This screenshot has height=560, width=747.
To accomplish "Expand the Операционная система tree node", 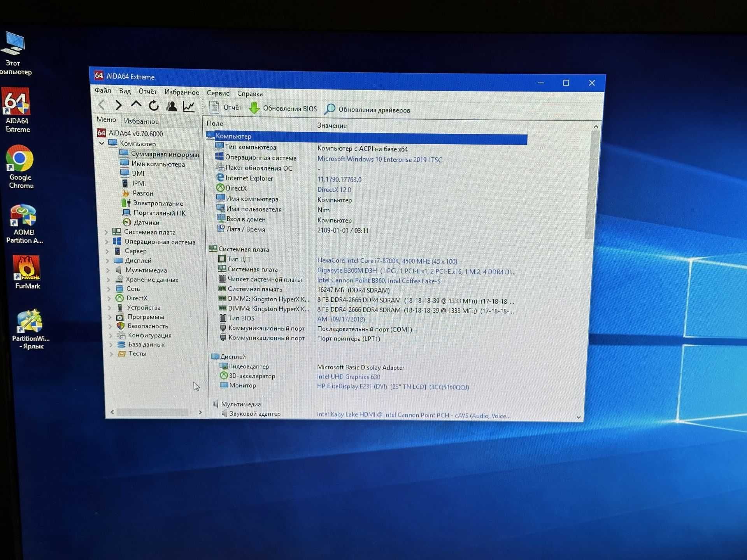I will [107, 241].
